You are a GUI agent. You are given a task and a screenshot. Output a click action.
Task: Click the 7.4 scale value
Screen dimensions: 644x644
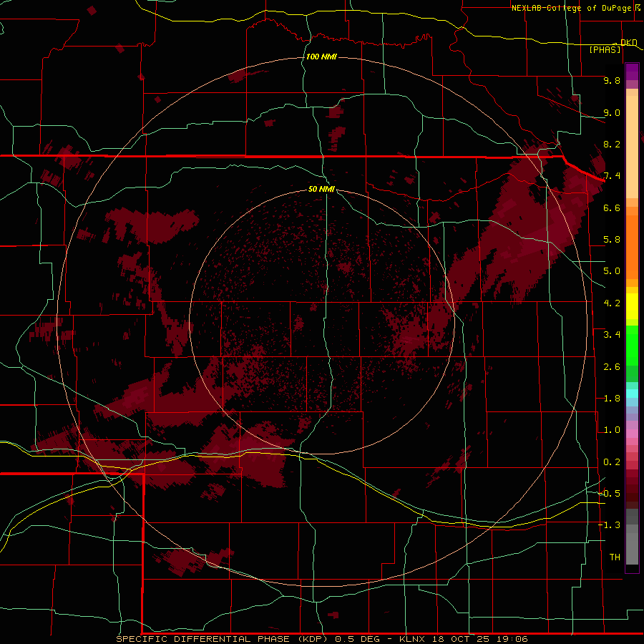click(x=612, y=176)
